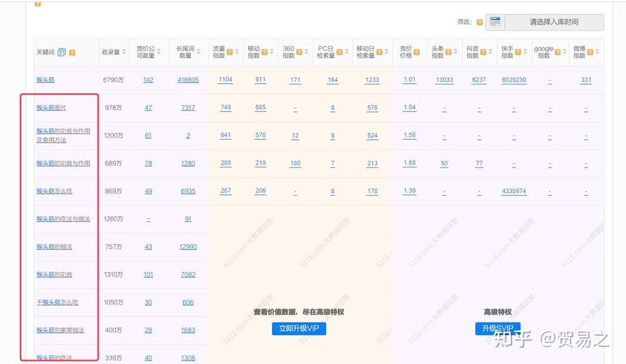The height and width of the screenshot is (364, 626).
Task: Select the 6790万 收录量 cell
Action: [114, 80]
